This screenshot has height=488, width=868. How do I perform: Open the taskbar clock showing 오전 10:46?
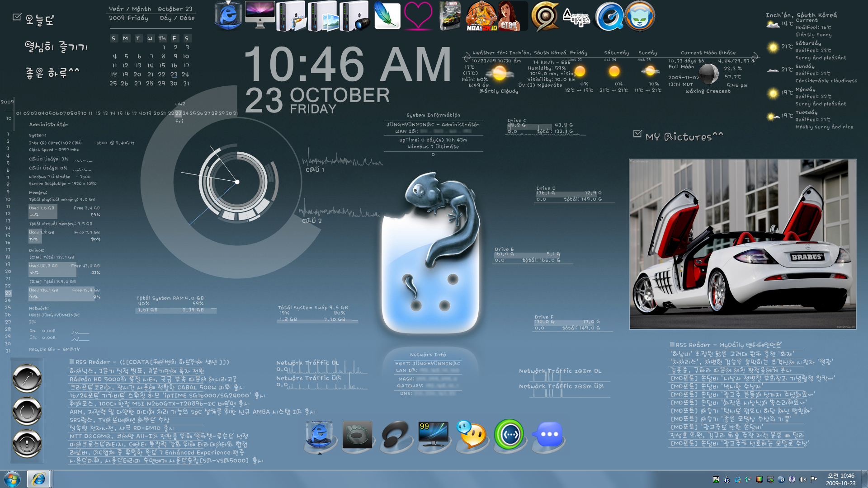coord(841,479)
